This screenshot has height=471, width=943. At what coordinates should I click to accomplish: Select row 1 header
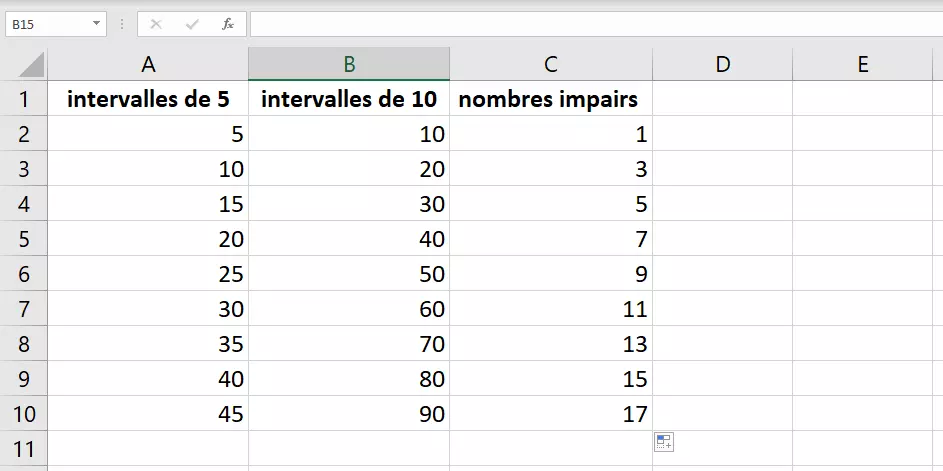point(23,99)
